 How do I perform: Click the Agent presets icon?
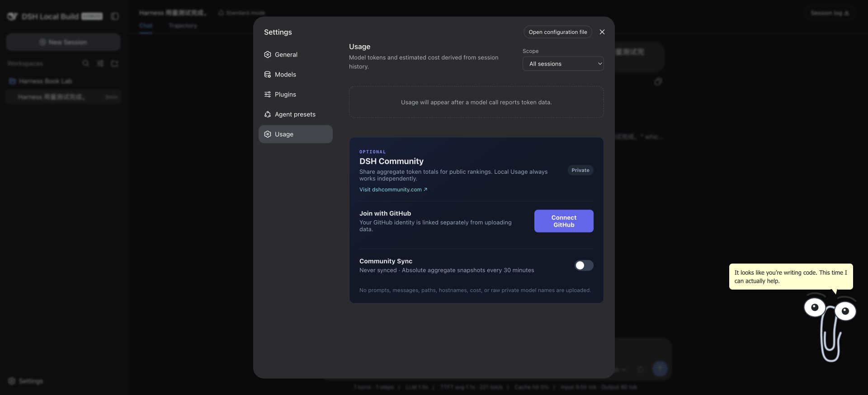coord(268,114)
